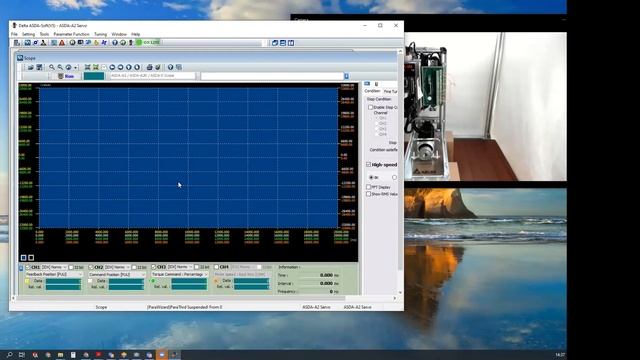Enable the FFT Display checkbox
Image resolution: width=640 pixels, height=360 pixels.
(x=369, y=187)
